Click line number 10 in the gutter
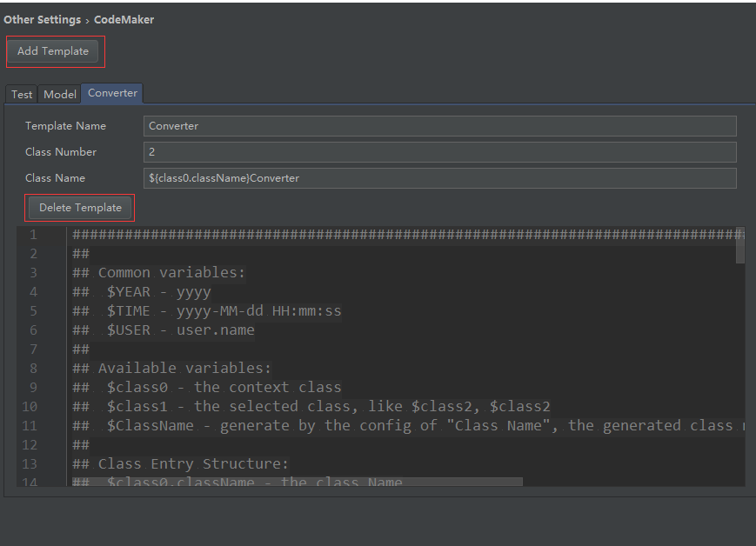 coord(29,406)
